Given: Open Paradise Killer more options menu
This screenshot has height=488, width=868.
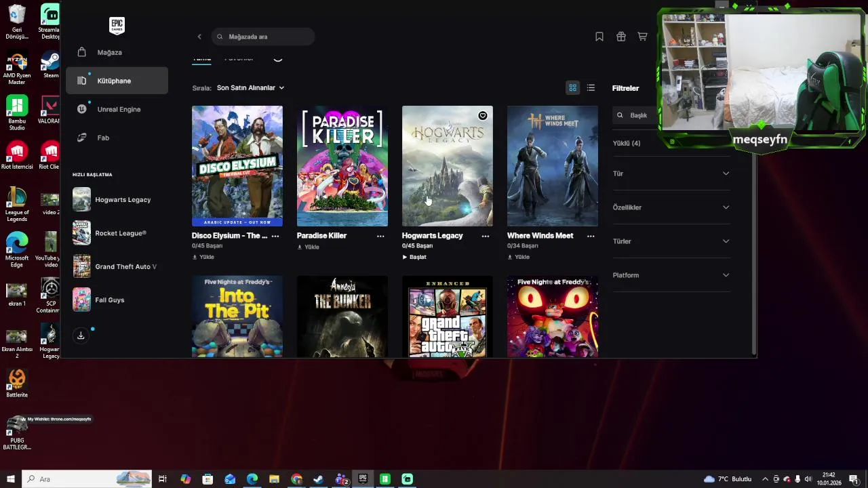Looking at the screenshot, I should click(x=380, y=236).
